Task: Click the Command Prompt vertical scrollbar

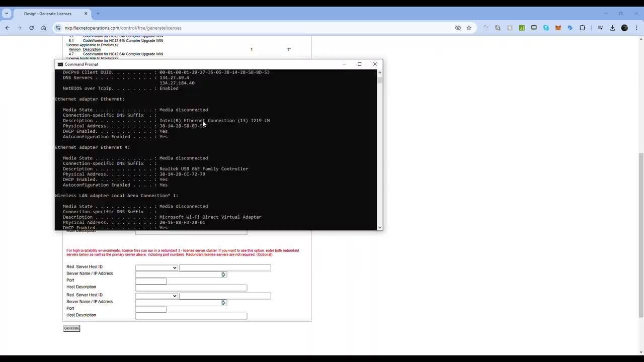Action: pyautogui.click(x=380, y=151)
